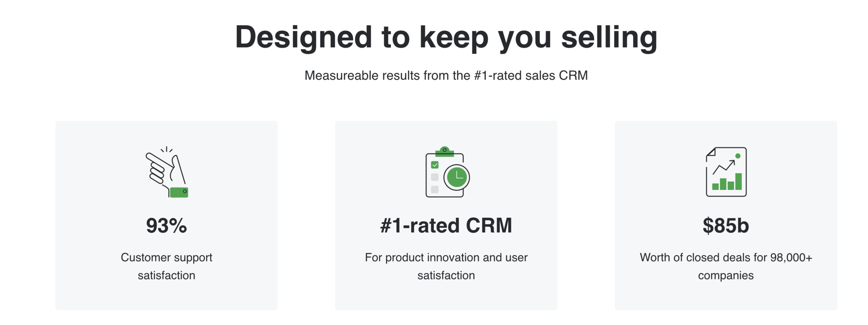Click the green clip atop the clipboard
Image resolution: width=868 pixels, height=325 pixels.
tap(444, 152)
